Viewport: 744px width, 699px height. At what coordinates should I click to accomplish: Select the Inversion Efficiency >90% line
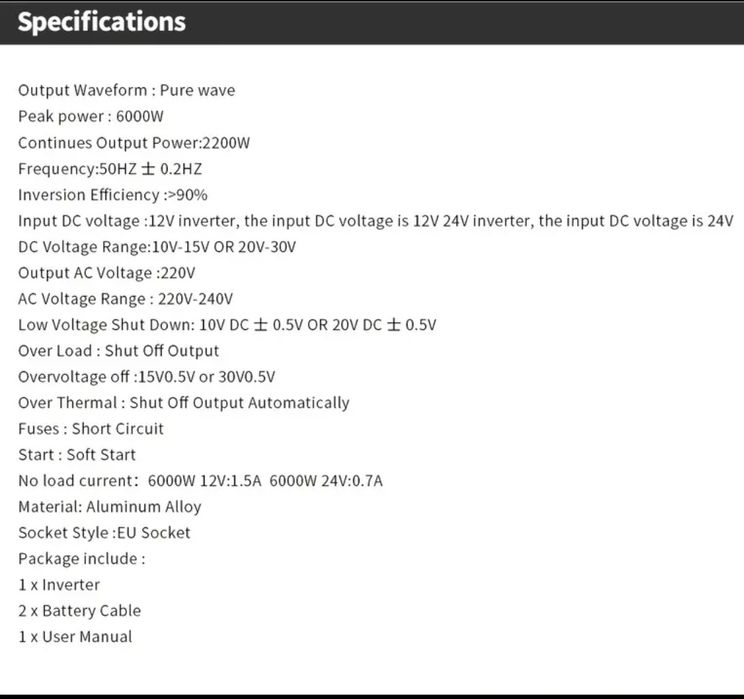(113, 195)
